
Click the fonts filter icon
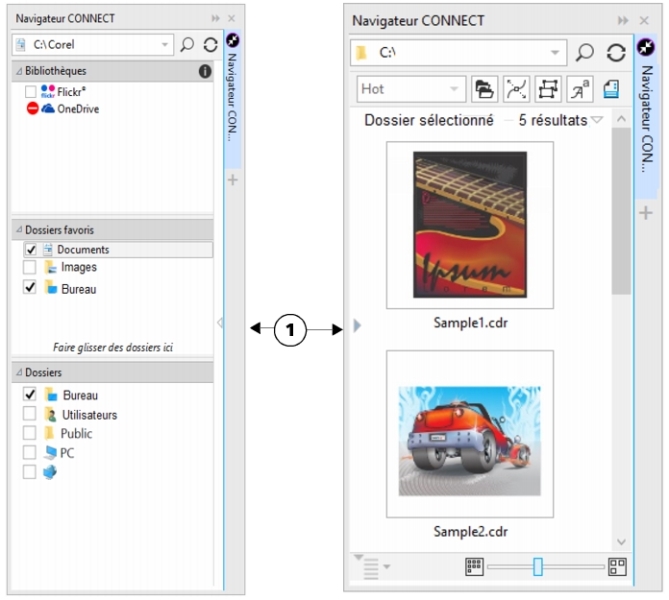click(578, 89)
